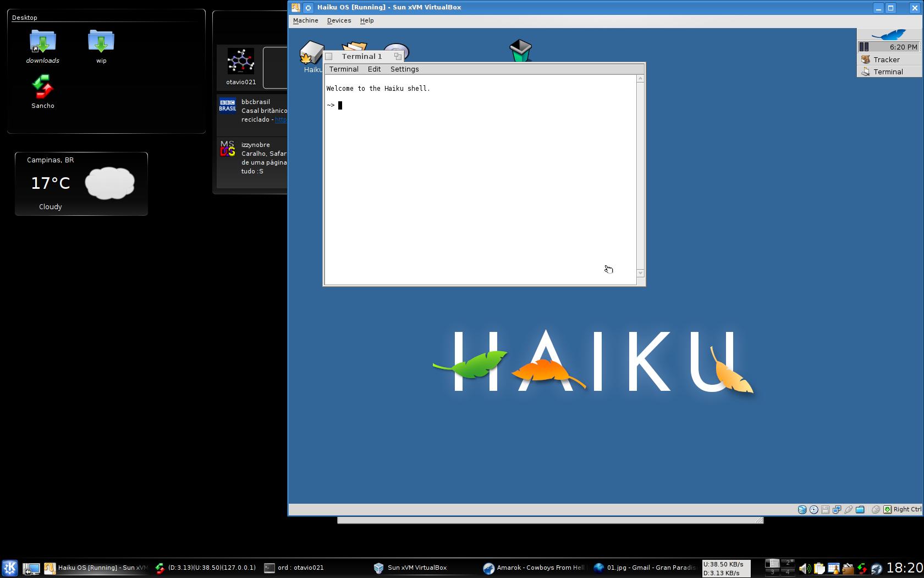Switch to 01.jpg Gmail taskbar entry

coord(645,568)
